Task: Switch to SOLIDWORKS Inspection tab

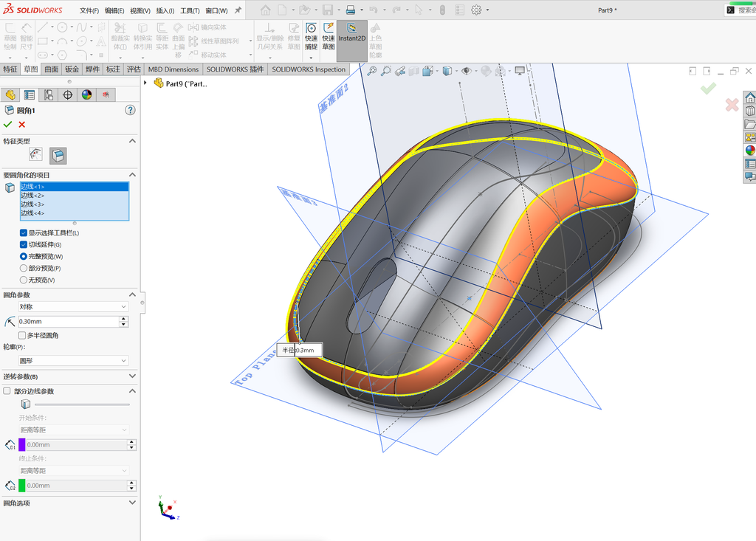Action: tap(309, 69)
